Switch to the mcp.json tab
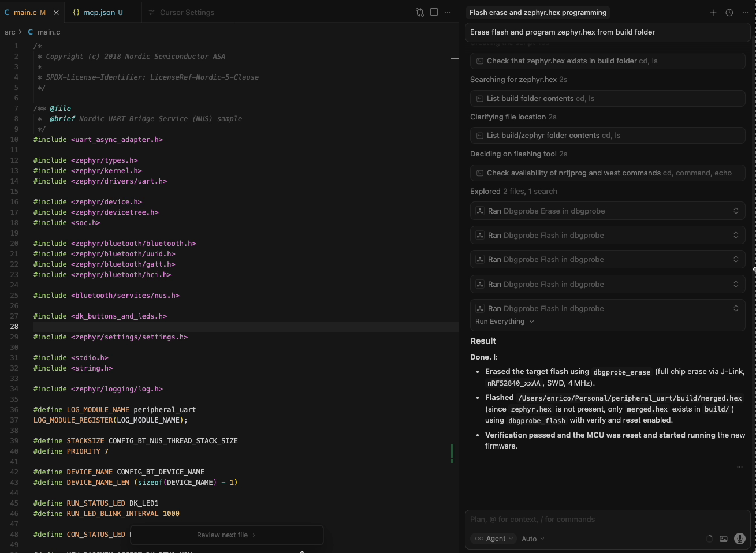The image size is (756, 553). point(99,12)
